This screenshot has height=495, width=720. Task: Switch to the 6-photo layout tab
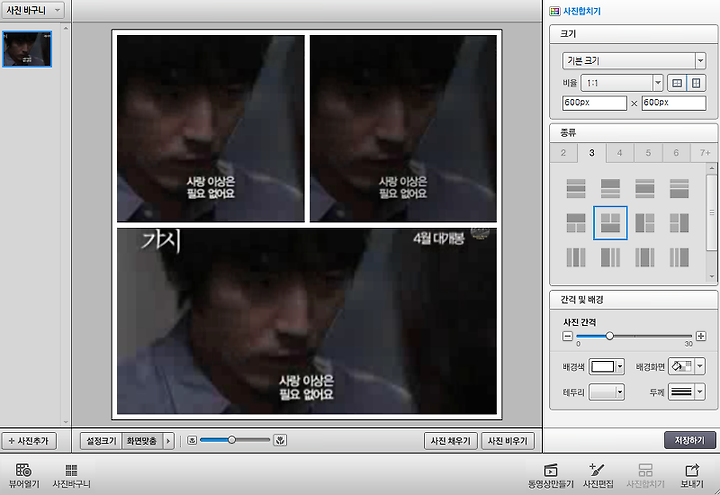pyautogui.click(x=676, y=152)
